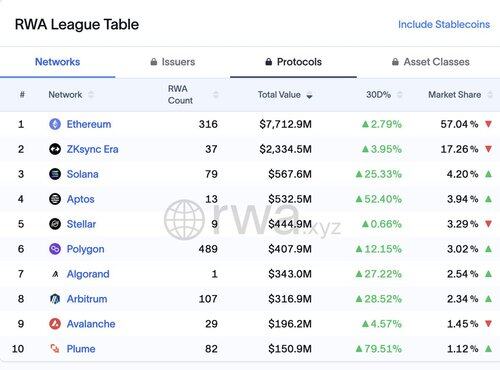Click the lock icon beside Issuers
This screenshot has width=500, height=370.
pyautogui.click(x=154, y=62)
